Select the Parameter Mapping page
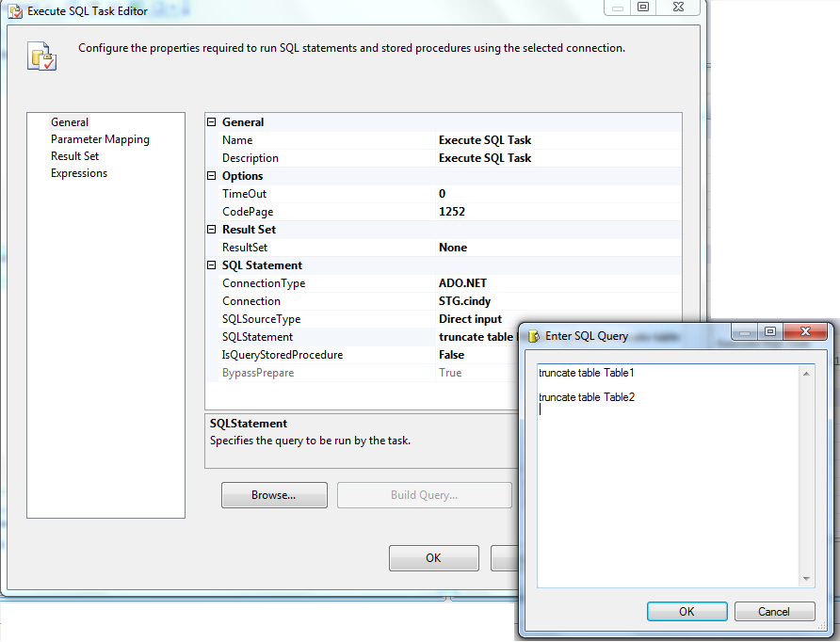840x642 pixels. click(x=100, y=138)
